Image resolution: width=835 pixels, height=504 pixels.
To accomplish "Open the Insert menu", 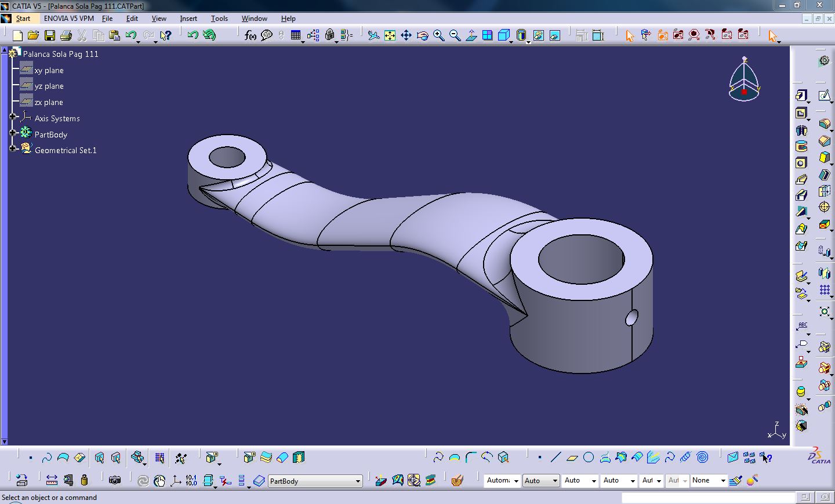I will click(x=188, y=19).
